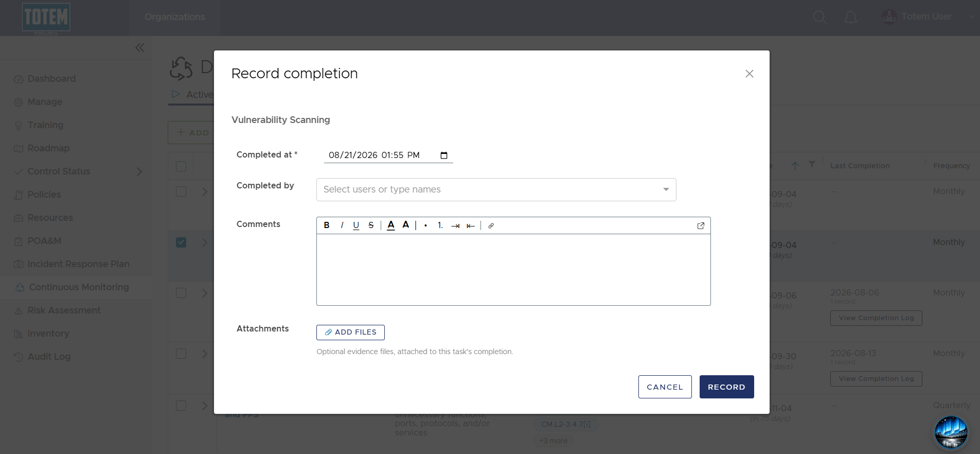Image resolution: width=980 pixels, height=454 pixels.
Task: Insert bulleted list in comments
Action: [425, 225]
